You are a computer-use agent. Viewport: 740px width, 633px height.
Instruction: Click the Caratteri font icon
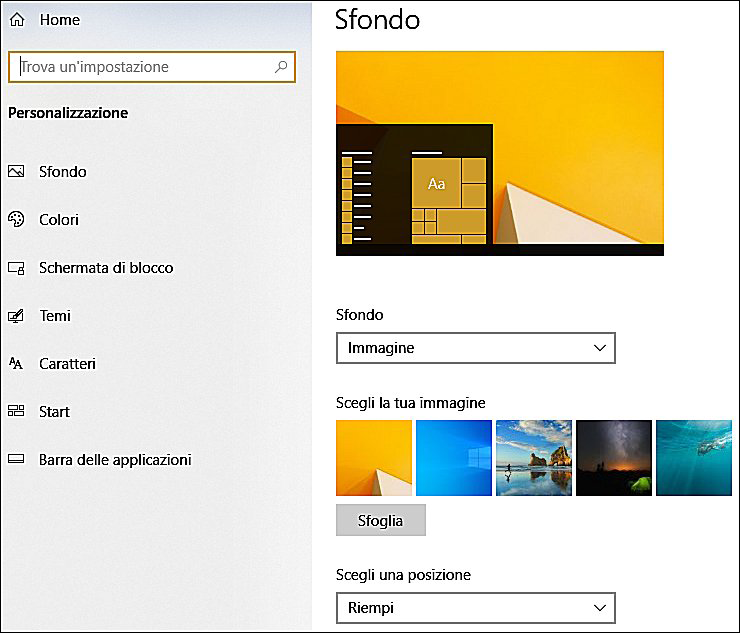click(16, 364)
